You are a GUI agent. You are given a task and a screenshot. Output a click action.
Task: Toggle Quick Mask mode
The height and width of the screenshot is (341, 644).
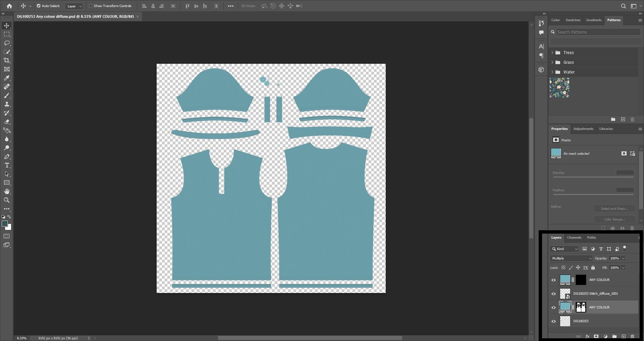[7, 236]
